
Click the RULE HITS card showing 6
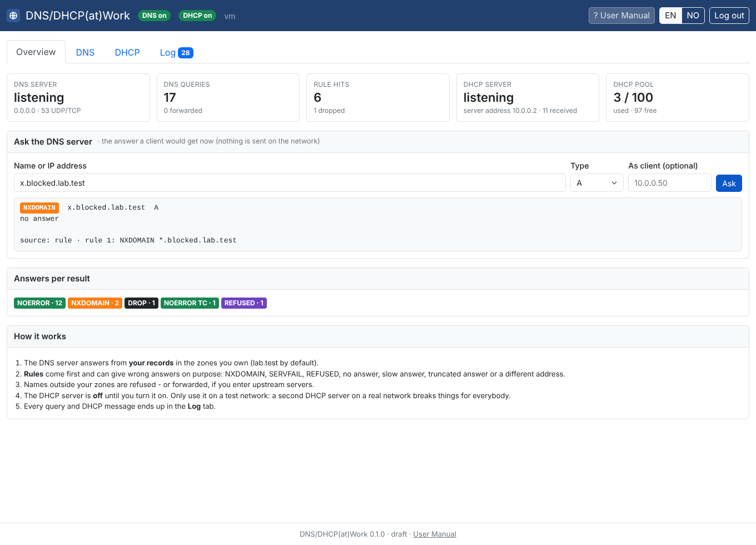[x=378, y=97]
